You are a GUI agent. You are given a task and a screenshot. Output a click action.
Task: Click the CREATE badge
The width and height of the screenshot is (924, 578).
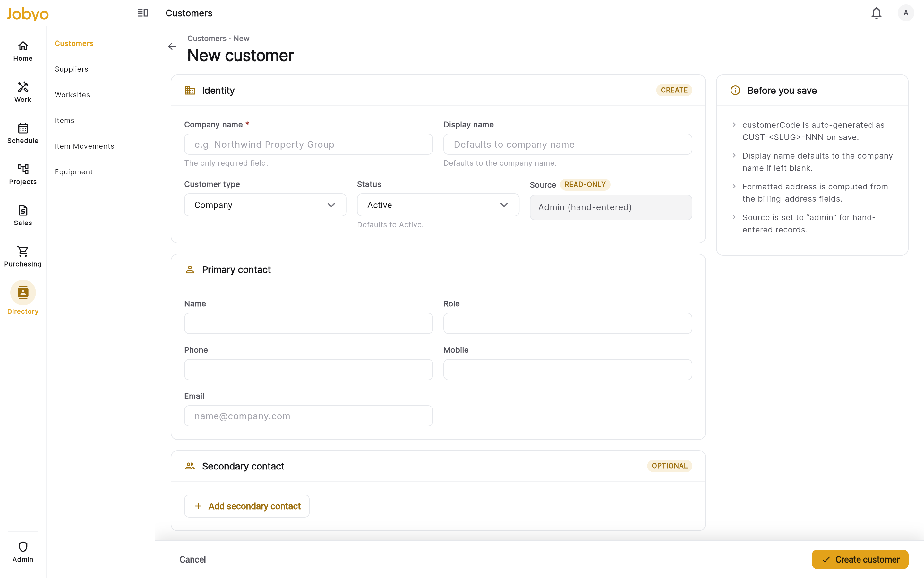pos(674,90)
